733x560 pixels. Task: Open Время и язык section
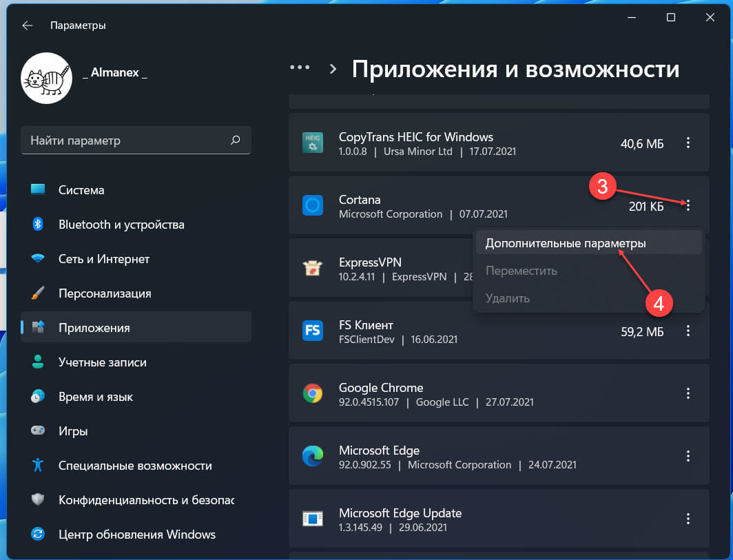(136, 397)
